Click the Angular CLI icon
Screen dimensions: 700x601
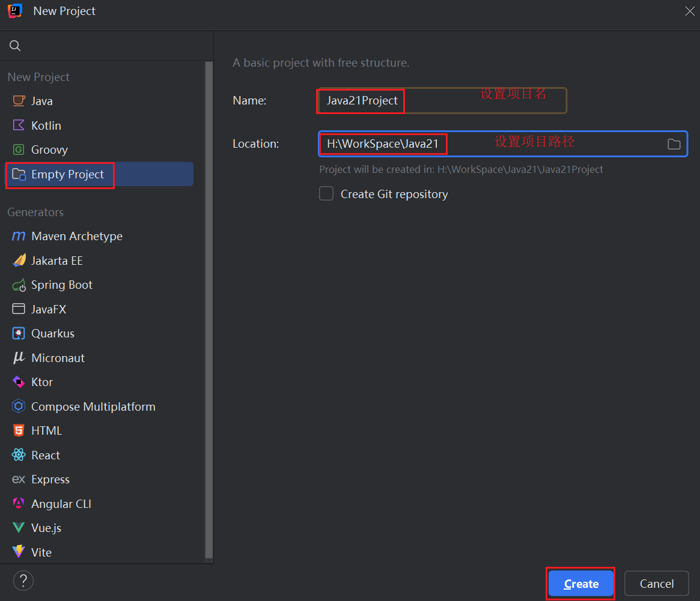coord(19,503)
